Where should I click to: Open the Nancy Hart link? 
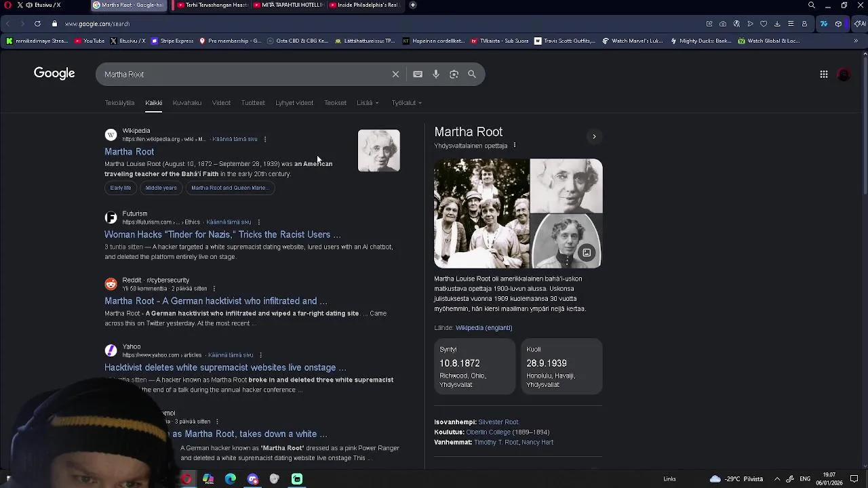[538, 443]
